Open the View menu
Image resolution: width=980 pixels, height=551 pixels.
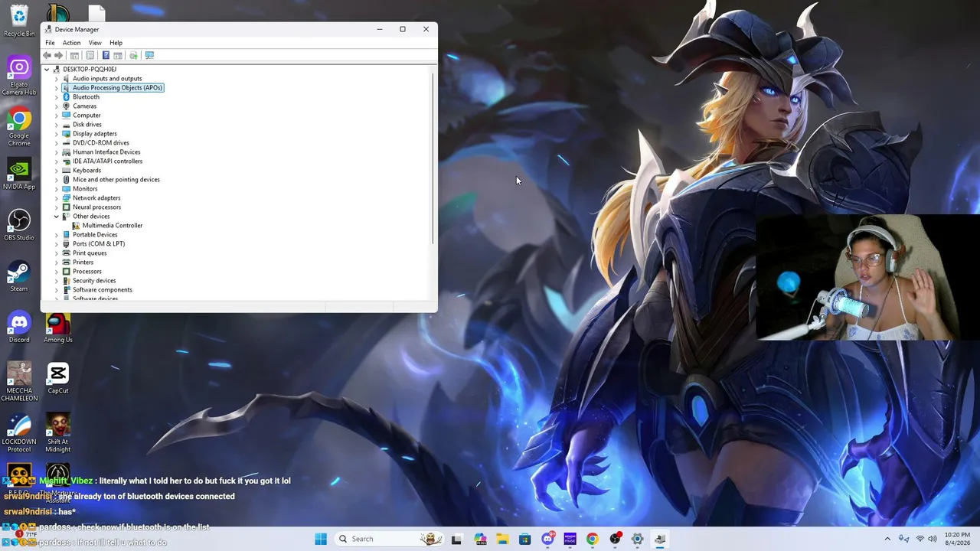(95, 43)
